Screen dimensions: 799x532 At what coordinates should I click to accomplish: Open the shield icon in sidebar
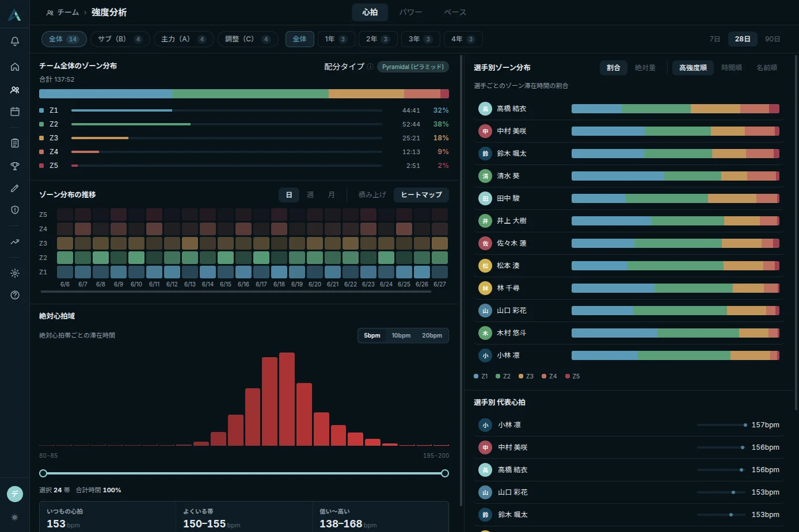point(15,210)
